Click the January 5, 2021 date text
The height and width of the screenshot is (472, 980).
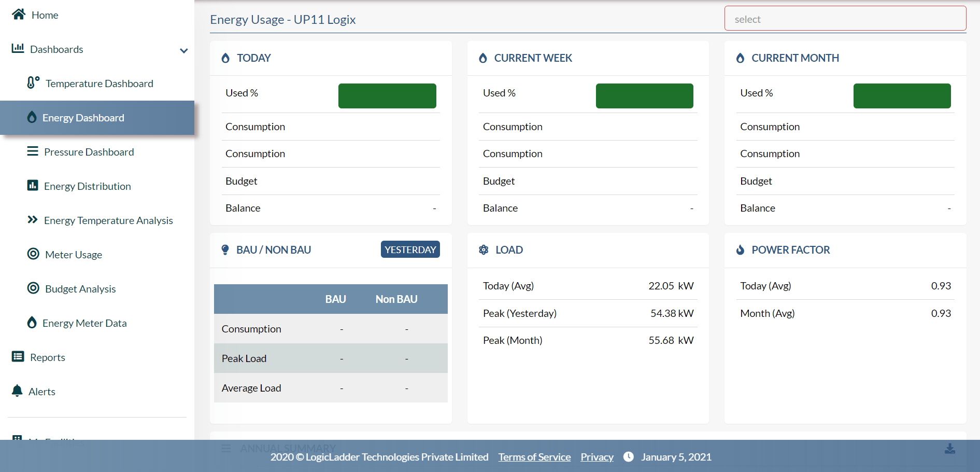coord(676,457)
